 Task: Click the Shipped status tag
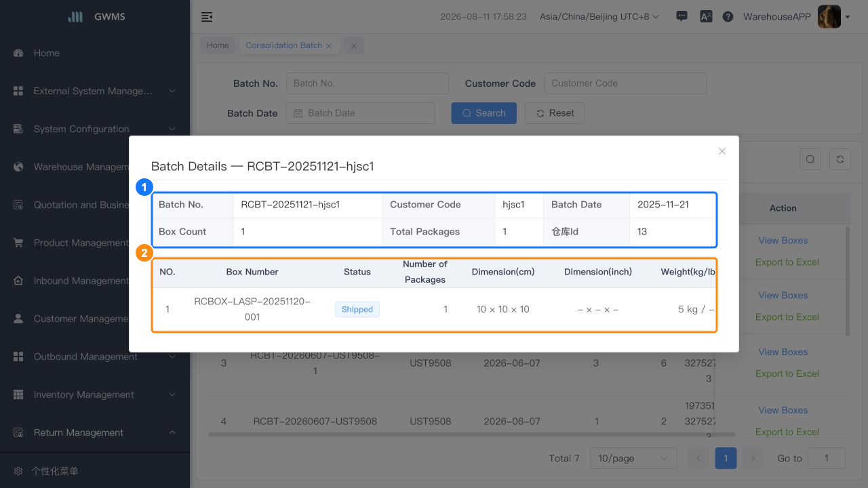[x=357, y=309]
